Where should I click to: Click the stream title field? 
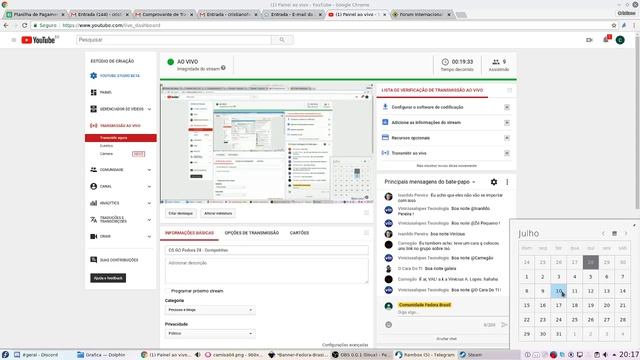(267, 250)
